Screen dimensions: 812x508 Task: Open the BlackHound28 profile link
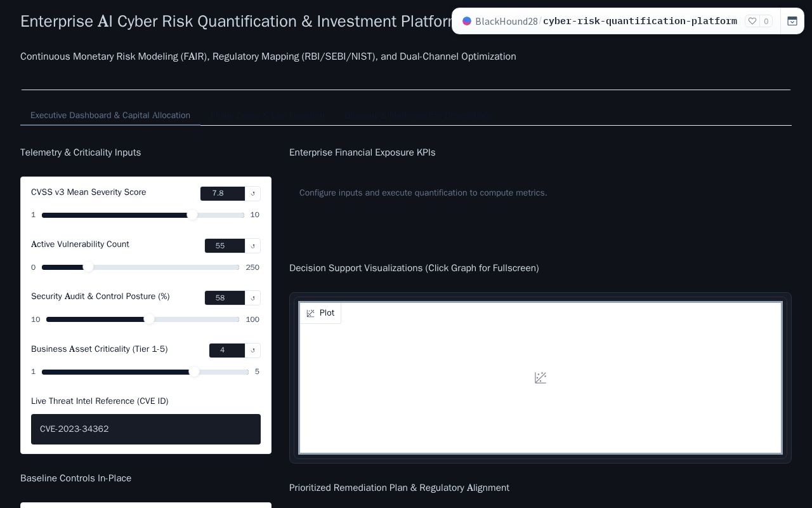[x=506, y=21]
